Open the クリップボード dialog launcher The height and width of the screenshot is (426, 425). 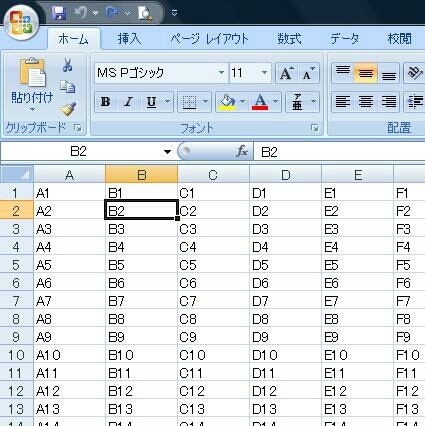point(78,128)
